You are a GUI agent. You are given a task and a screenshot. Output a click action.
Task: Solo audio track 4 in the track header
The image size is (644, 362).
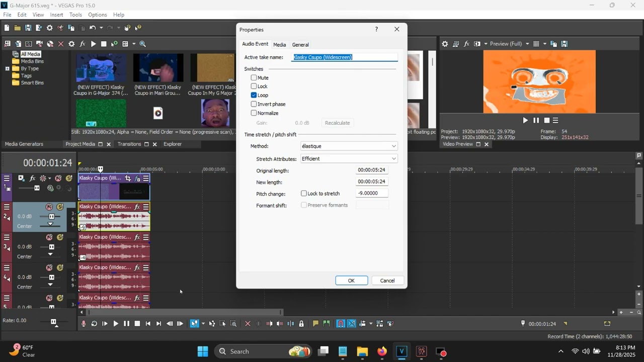60,267
